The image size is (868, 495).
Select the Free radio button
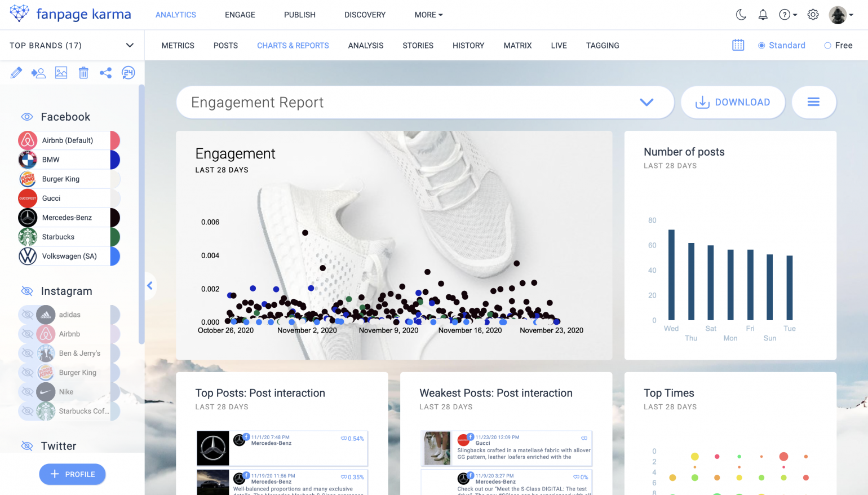tap(827, 45)
